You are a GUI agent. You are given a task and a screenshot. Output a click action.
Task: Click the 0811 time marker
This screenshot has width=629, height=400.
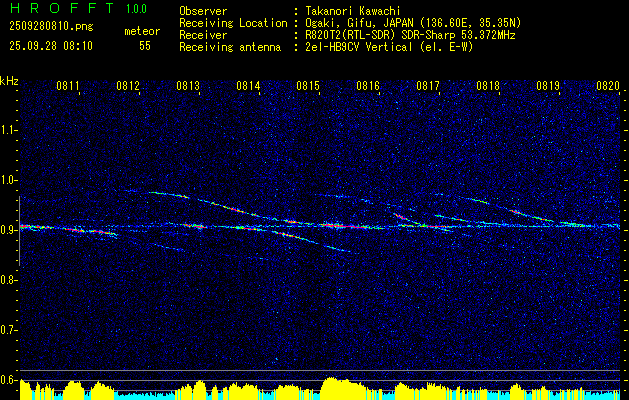pyautogui.click(x=67, y=86)
